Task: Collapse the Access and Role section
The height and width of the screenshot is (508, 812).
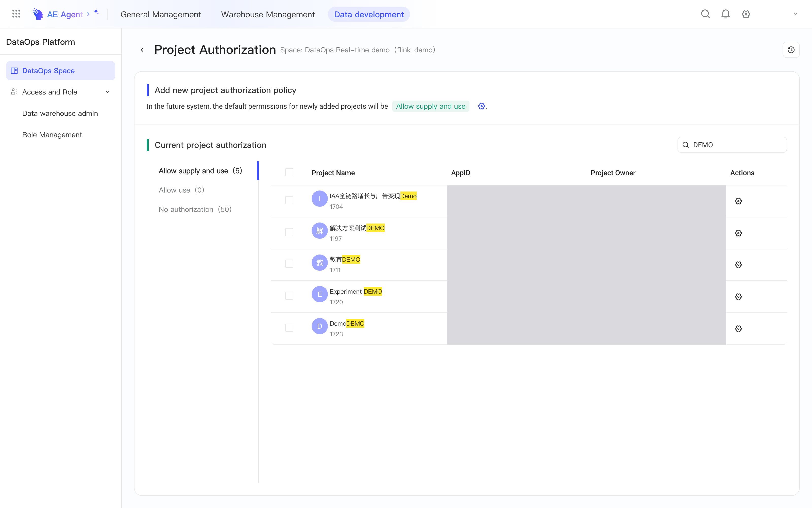Action: [107, 92]
